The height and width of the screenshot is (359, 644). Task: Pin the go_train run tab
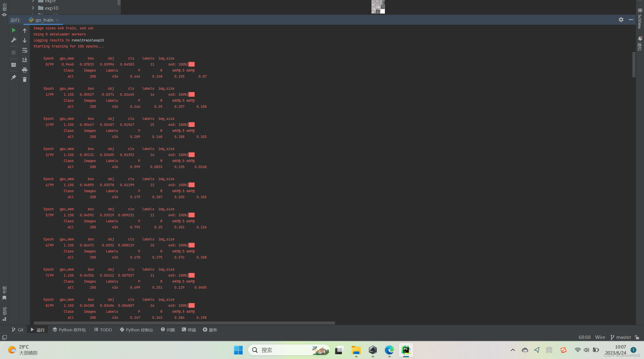[14, 77]
